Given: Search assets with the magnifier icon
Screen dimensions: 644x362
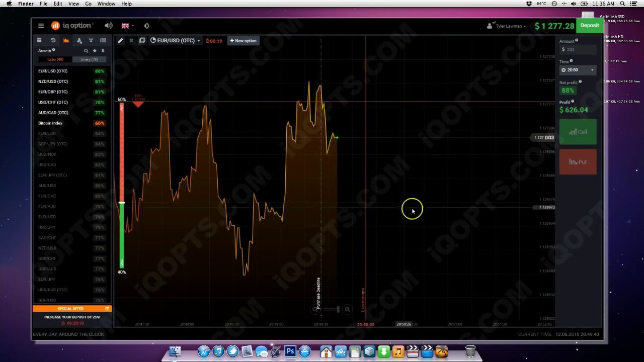Looking at the screenshot, I should coord(86,51).
